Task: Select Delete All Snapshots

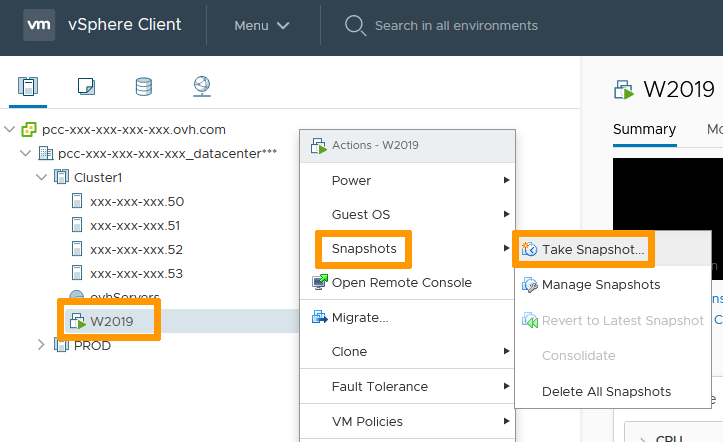Action: click(x=606, y=391)
